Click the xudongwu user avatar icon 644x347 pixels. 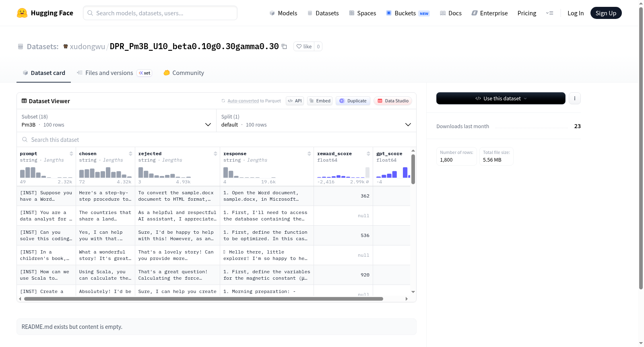click(x=66, y=46)
